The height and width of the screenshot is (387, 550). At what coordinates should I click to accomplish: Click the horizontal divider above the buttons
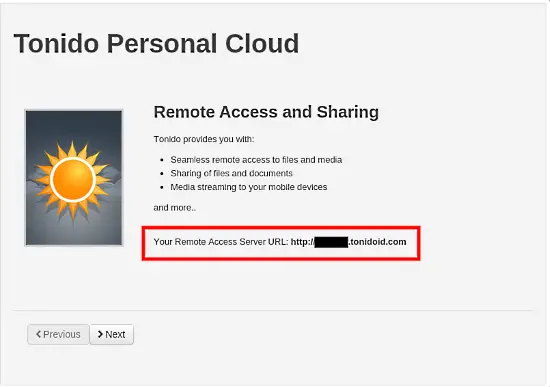click(273, 310)
